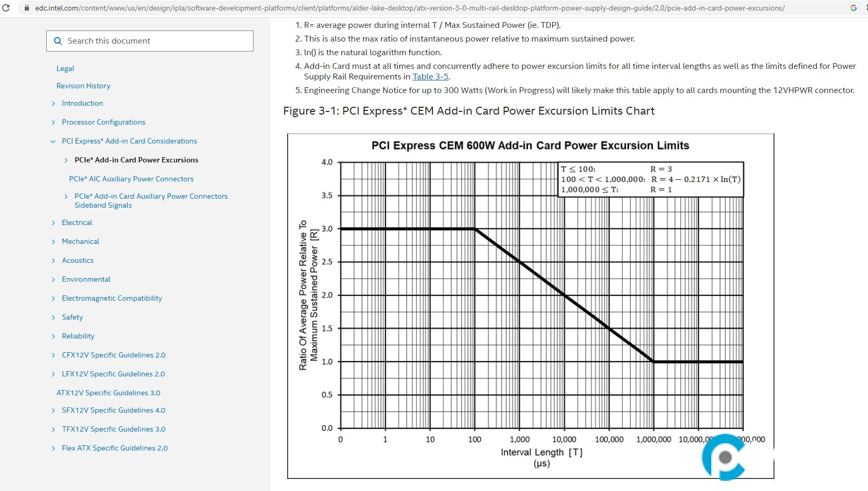The height and width of the screenshot is (491, 868).
Task: Open Flex ATX Specific Guidelines 2.0
Action: pos(114,448)
